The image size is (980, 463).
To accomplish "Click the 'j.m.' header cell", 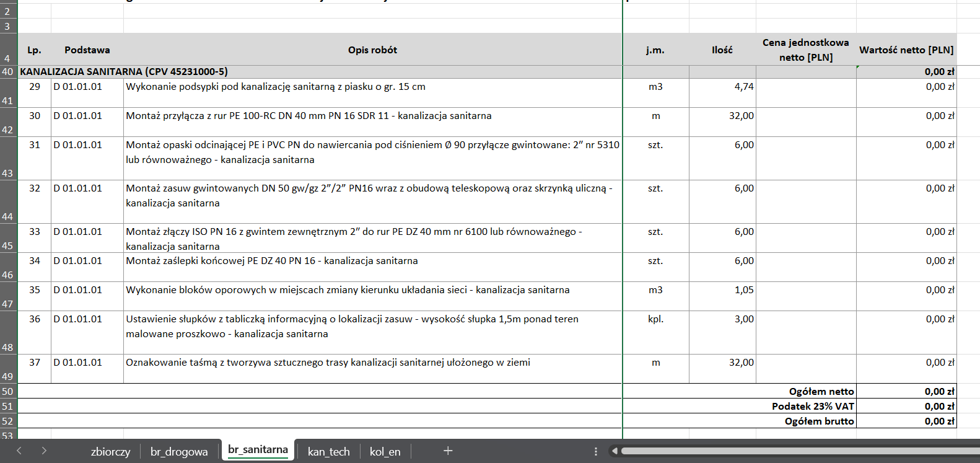I will pyautogui.click(x=655, y=50).
